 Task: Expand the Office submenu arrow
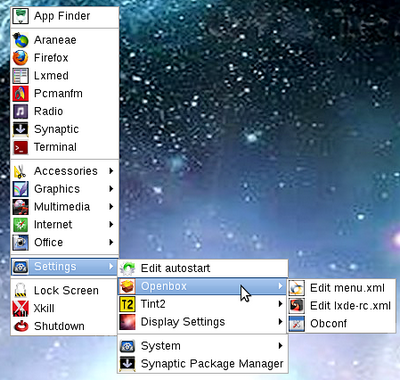pyautogui.click(x=111, y=242)
